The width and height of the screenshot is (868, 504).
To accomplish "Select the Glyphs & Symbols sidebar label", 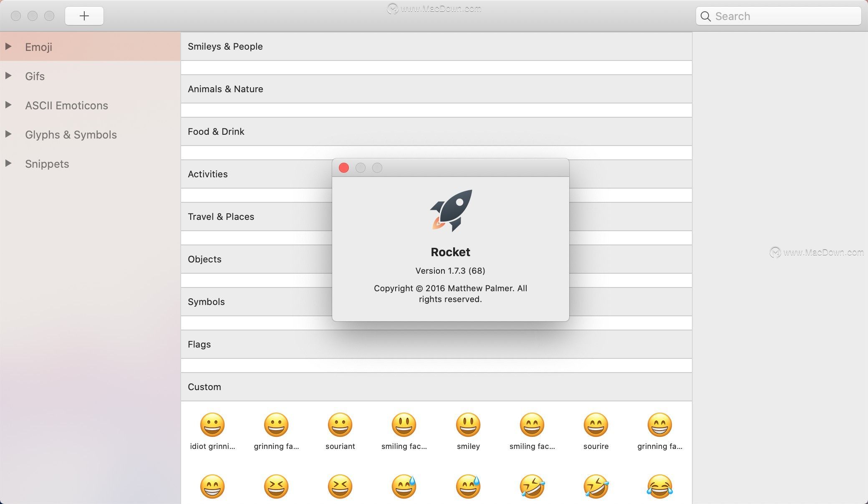I will pyautogui.click(x=71, y=135).
